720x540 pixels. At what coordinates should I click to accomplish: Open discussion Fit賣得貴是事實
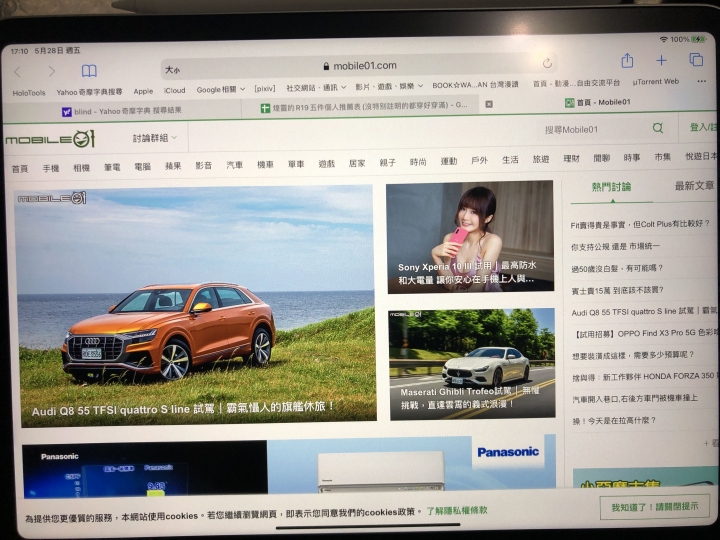coord(640,224)
